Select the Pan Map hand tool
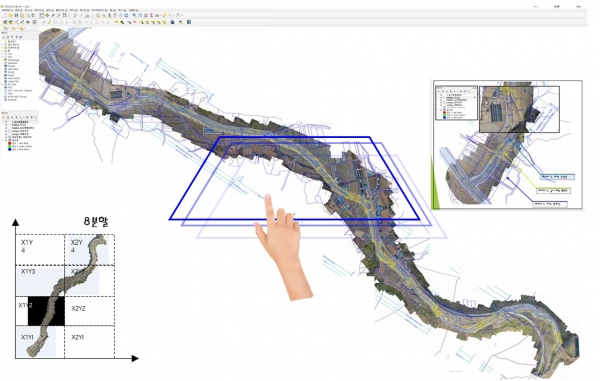 click(42, 15)
